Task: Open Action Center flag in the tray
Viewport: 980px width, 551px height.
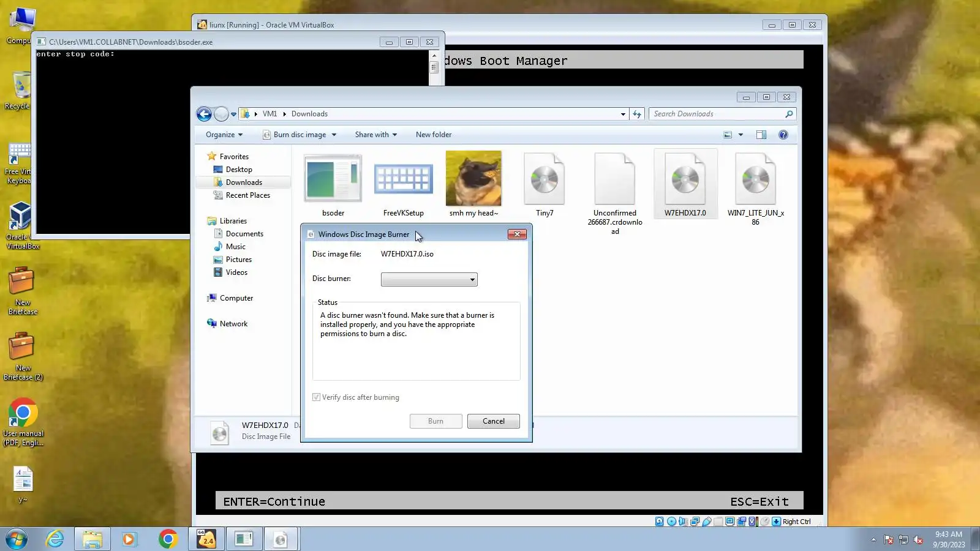Action: (889, 539)
